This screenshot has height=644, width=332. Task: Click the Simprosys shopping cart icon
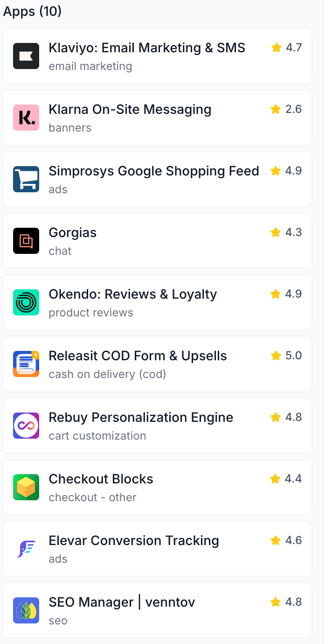26,179
